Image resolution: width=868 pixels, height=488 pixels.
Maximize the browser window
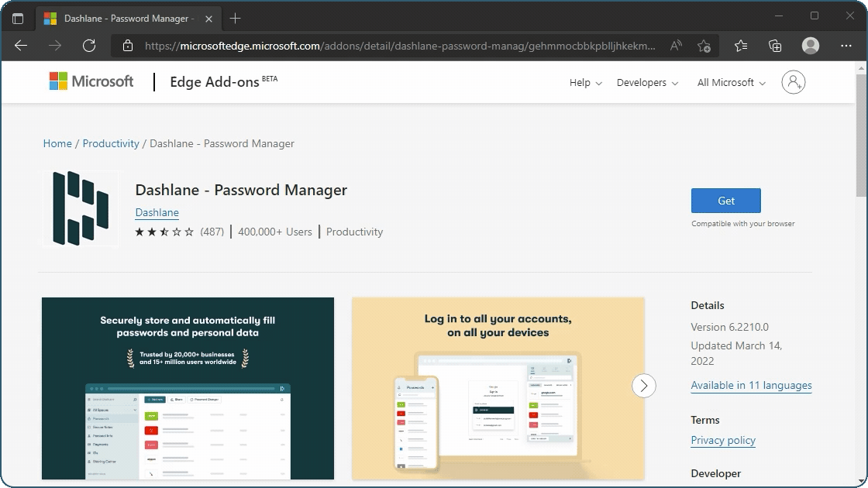[815, 16]
